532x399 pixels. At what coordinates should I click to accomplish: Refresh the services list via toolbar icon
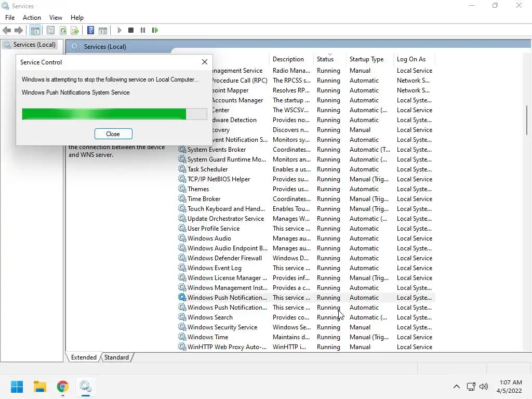63,31
